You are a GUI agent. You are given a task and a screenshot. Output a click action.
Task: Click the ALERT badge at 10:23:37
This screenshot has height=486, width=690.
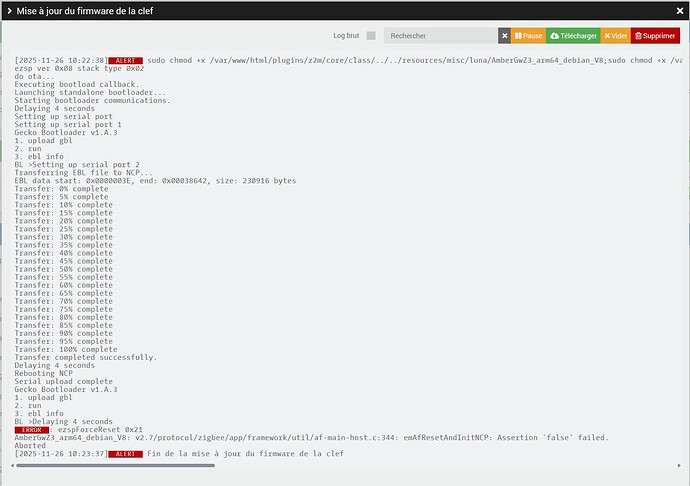[x=125, y=454]
